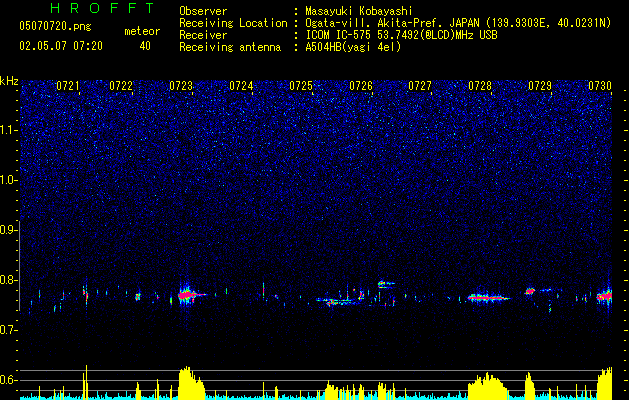Viewport: 629px width, 400px height.
Task: Click the ICOM IC-575 receiver text
Action: pos(401,35)
